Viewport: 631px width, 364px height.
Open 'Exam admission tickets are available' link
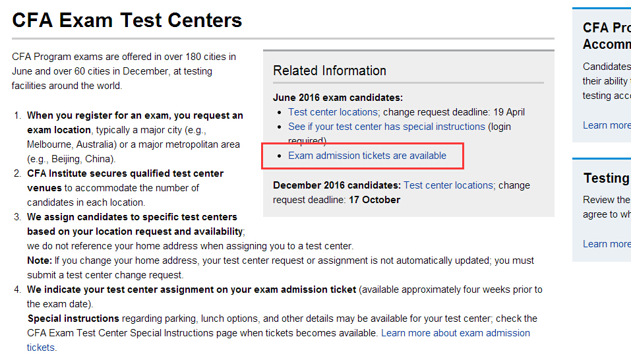[x=367, y=156]
